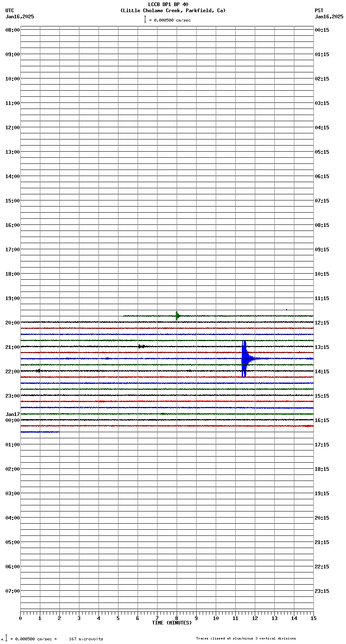This screenshot has height=644, width=346.
Task: Click the 07:00 UTC time label
Action: point(12,591)
